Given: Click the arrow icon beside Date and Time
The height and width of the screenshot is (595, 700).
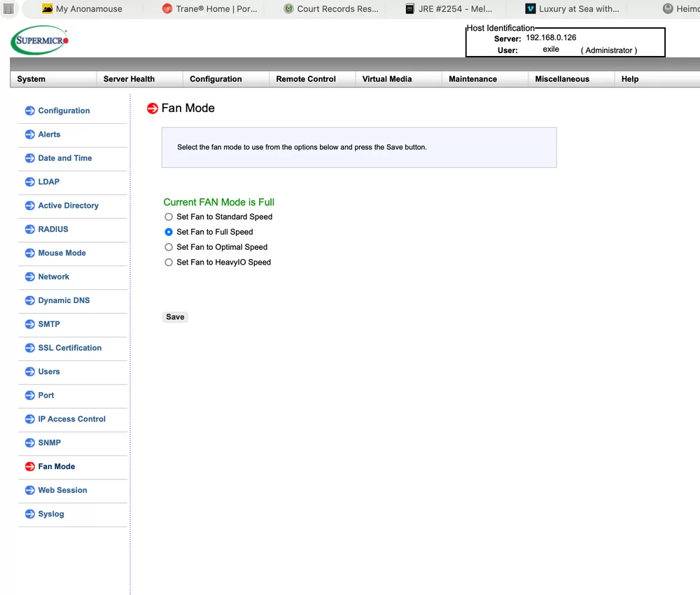Looking at the screenshot, I should pyautogui.click(x=30, y=158).
